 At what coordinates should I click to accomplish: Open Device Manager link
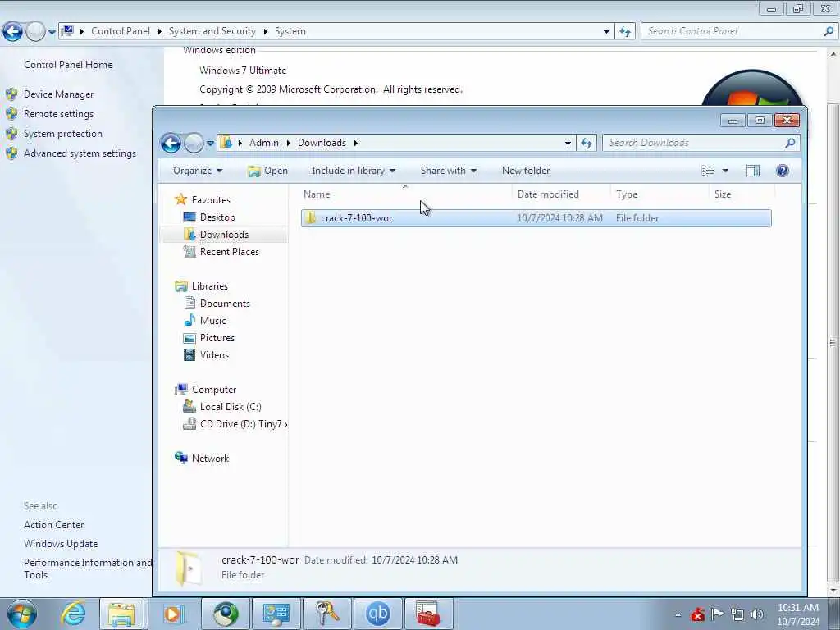[x=58, y=94]
